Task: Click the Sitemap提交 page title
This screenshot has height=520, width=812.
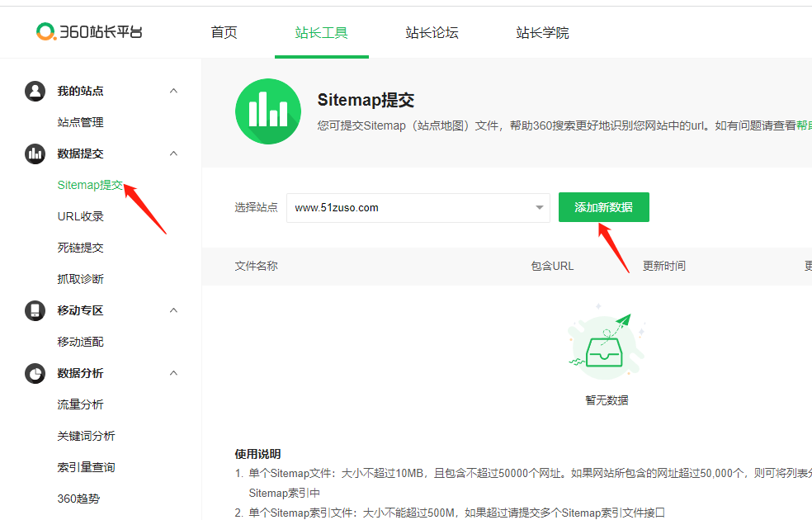Action: (366, 100)
